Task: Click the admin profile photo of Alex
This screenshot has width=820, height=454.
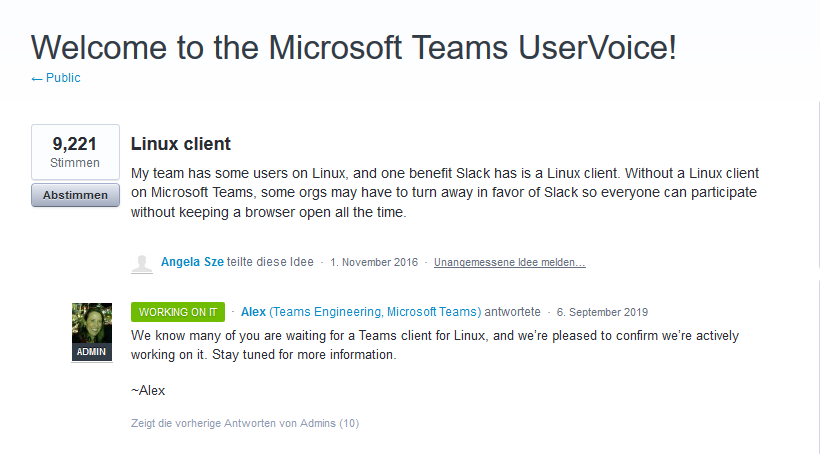Action: (x=92, y=325)
